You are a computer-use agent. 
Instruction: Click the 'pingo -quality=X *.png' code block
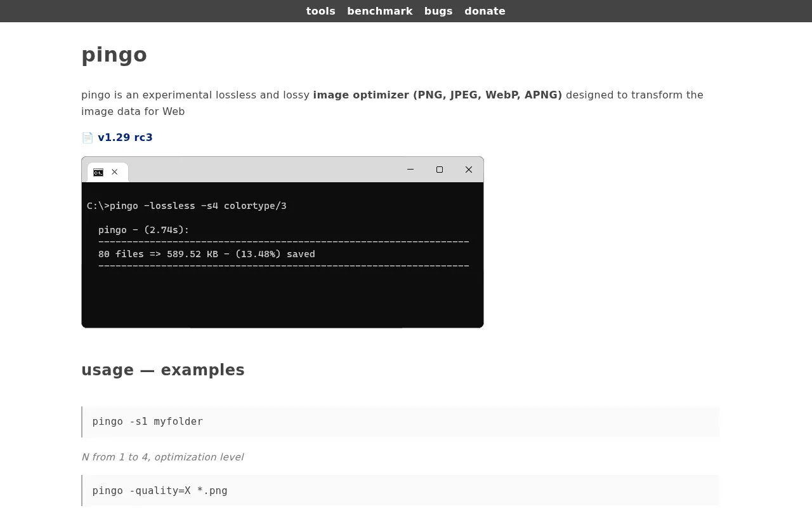click(x=400, y=490)
